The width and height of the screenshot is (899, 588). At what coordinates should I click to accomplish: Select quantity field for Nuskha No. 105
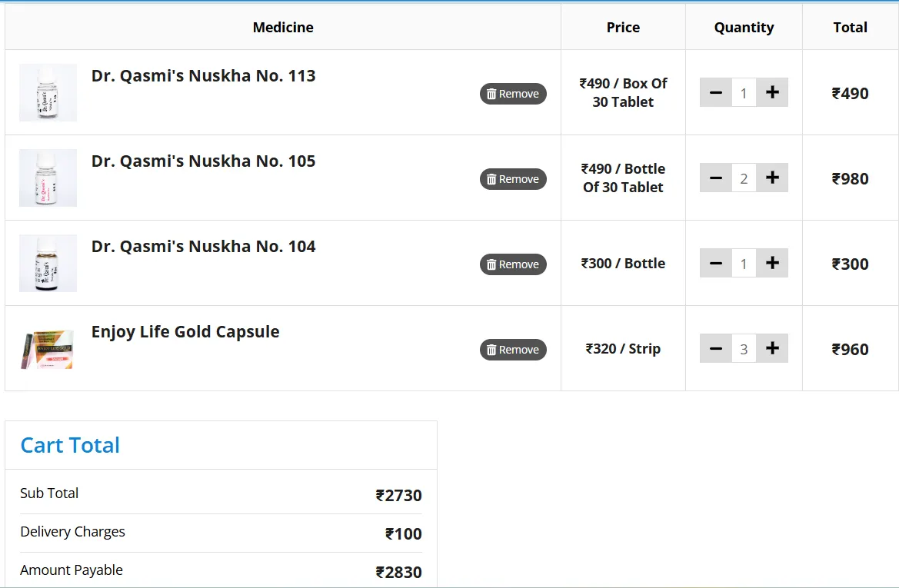tap(744, 178)
